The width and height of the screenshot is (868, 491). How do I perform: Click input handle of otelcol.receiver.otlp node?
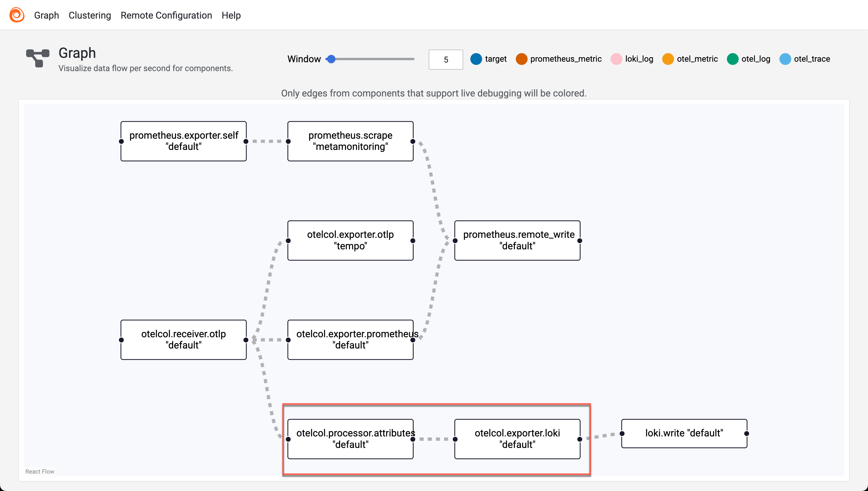pos(121,340)
